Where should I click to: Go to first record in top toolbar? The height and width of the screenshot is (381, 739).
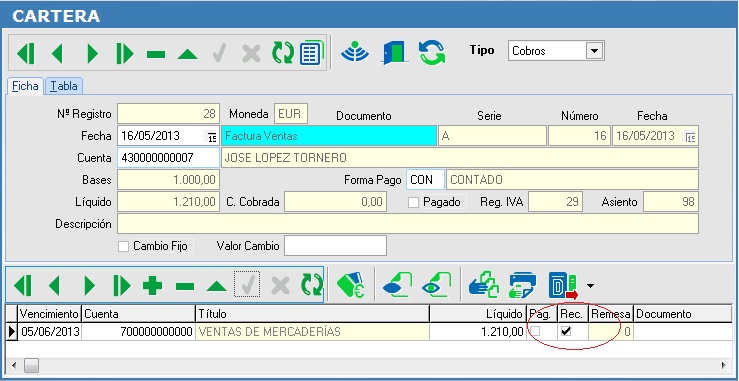tap(25, 53)
